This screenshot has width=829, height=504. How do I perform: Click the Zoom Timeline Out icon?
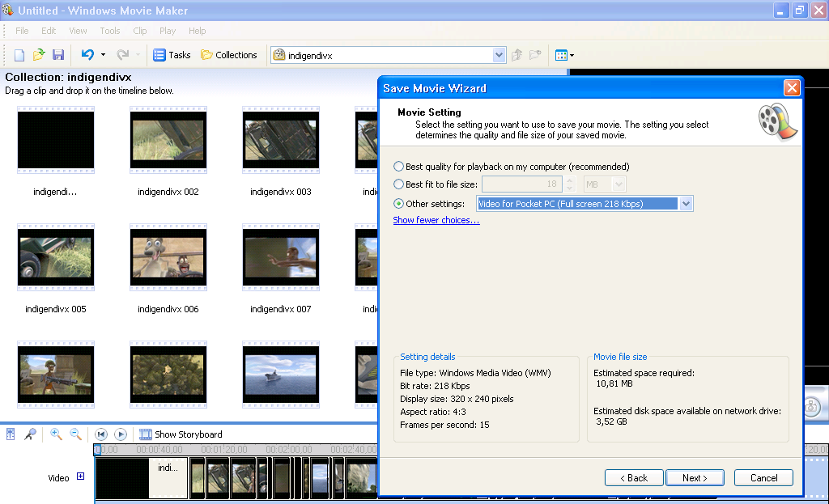[x=75, y=434]
